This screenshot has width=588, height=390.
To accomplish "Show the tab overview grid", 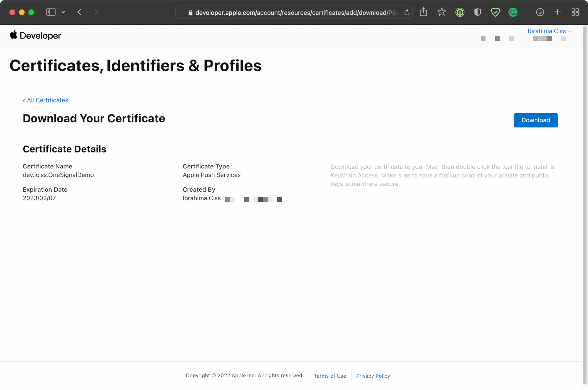I will [575, 12].
